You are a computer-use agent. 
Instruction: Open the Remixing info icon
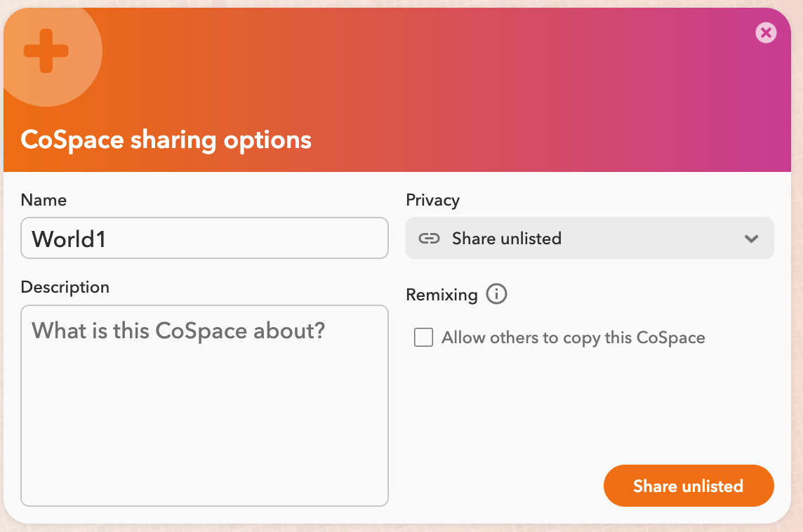[496, 294]
